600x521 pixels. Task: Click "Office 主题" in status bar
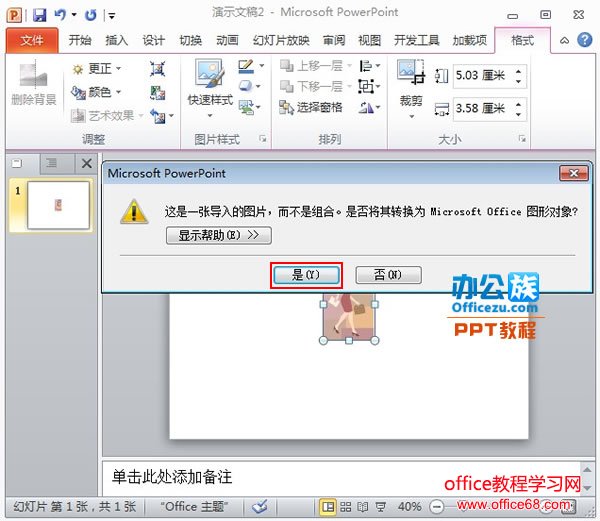coord(194,507)
